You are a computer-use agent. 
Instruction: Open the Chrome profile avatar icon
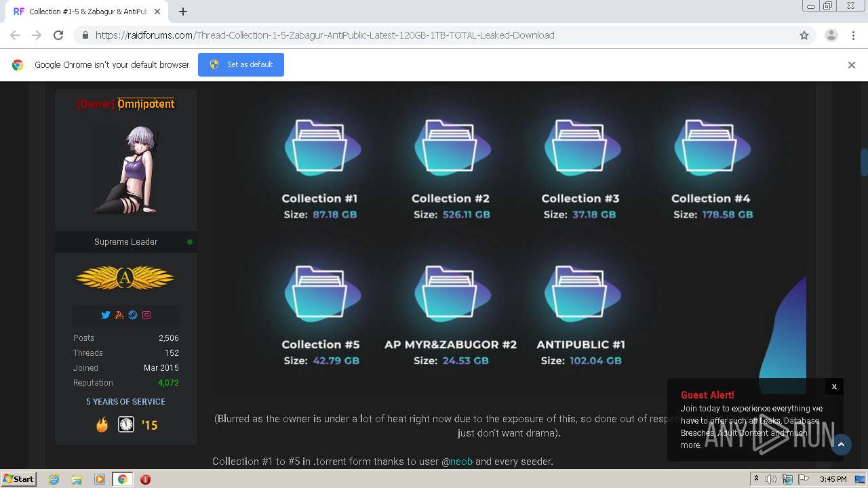[x=831, y=35]
